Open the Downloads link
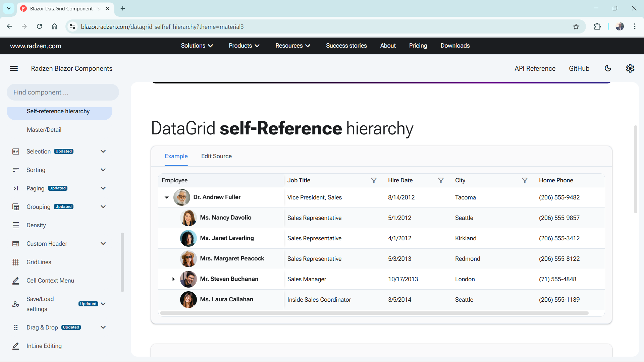This screenshot has width=644, height=362. [455, 46]
